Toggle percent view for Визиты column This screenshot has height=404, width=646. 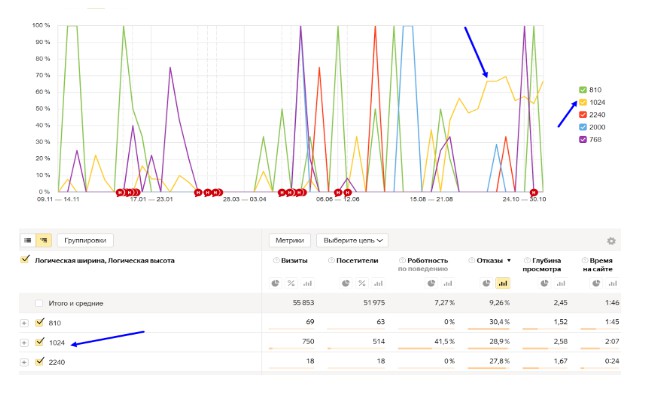(291, 283)
